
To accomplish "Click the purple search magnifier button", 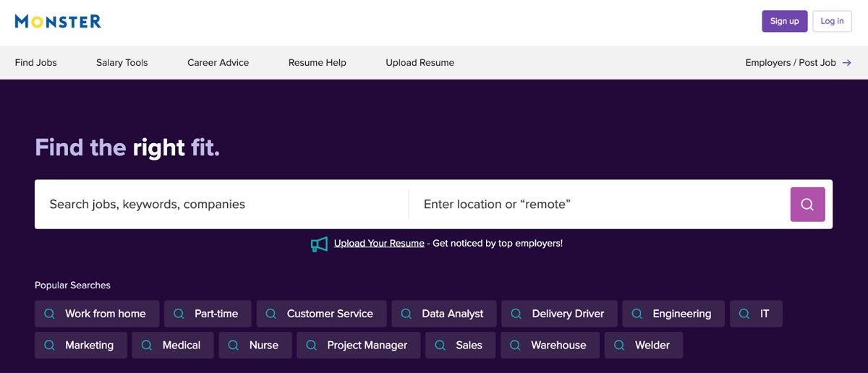I will click(807, 204).
